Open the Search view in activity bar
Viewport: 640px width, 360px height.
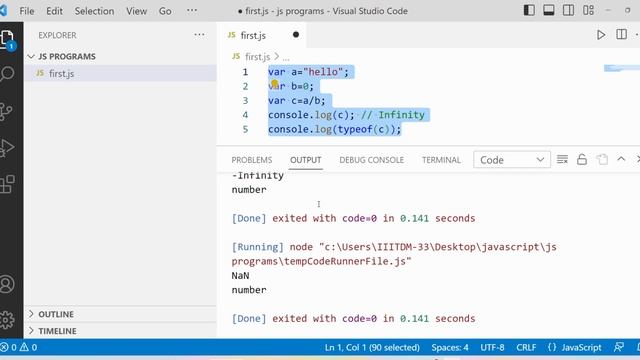coord(7,74)
